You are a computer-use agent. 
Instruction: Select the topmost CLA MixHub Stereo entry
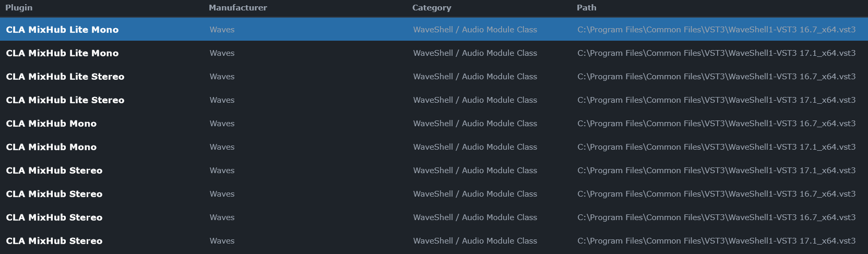54,171
